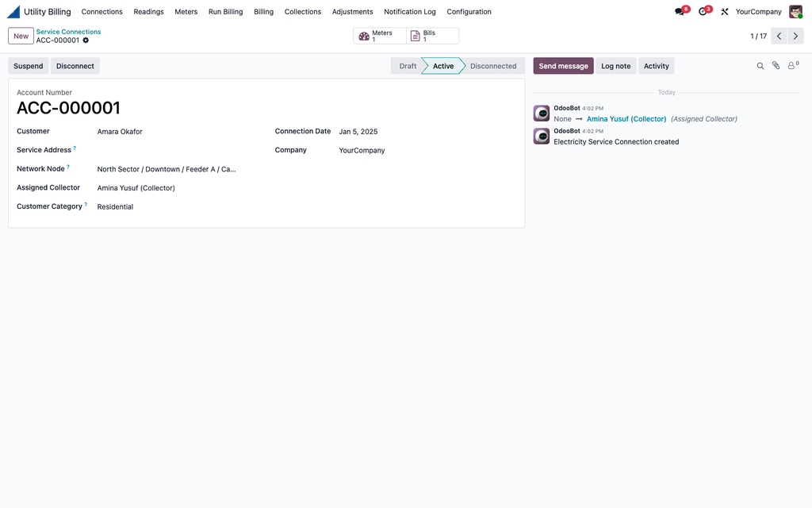Click OdooBot avatar on connection created message
This screenshot has width=812, height=508.
[541, 136]
